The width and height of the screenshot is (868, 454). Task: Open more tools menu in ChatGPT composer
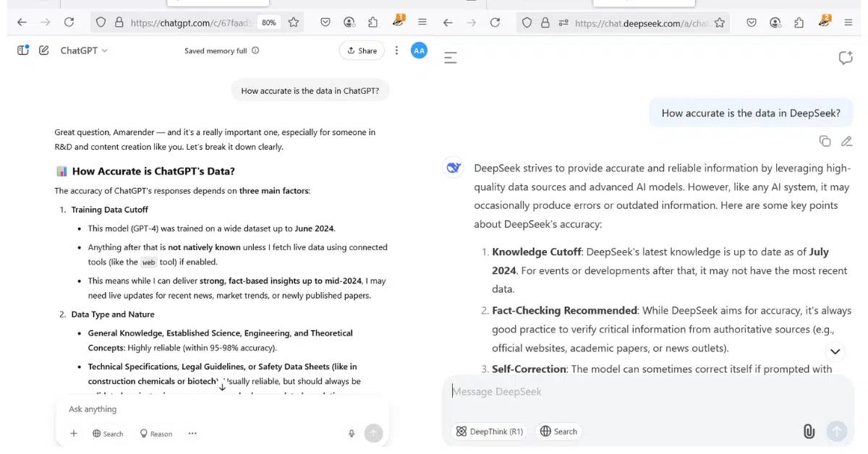point(192,434)
